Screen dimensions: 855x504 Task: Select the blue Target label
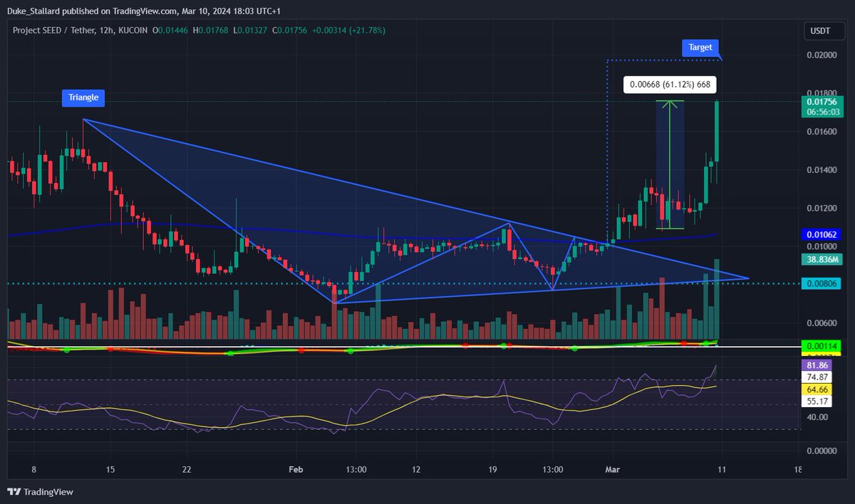701,48
